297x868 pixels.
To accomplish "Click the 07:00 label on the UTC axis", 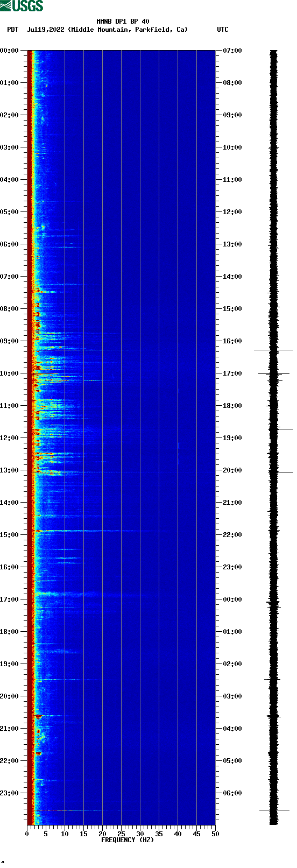I will click(232, 51).
